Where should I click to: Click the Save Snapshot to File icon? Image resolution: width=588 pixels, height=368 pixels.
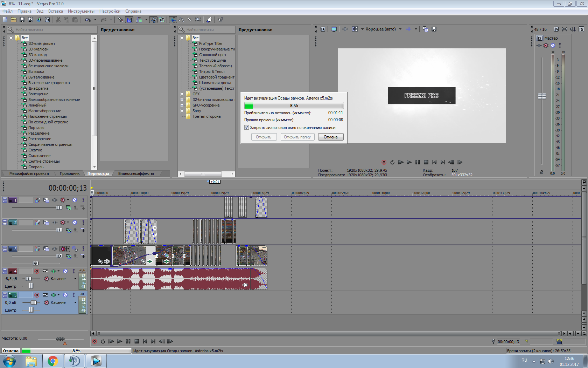click(434, 29)
